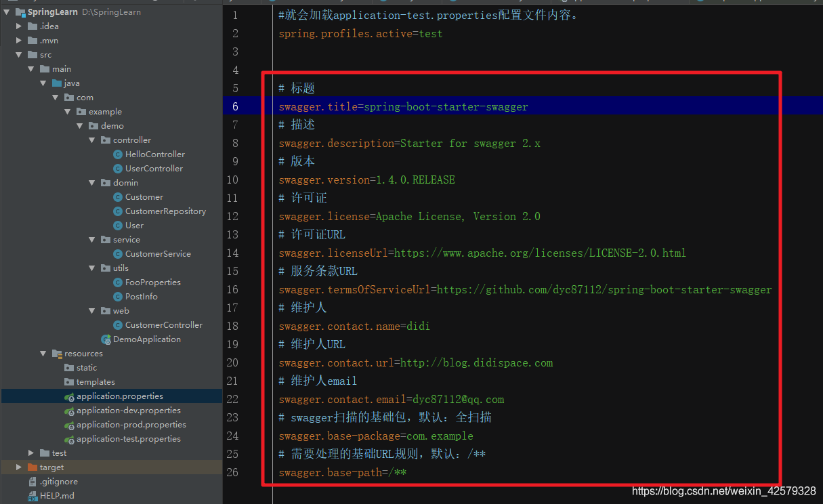
Task: Click the swagger.contact.email property line
Action: pyautogui.click(x=391, y=399)
